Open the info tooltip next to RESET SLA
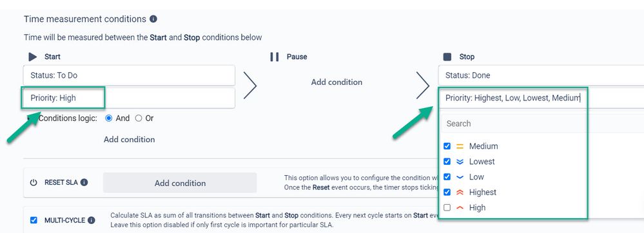 coord(84,183)
